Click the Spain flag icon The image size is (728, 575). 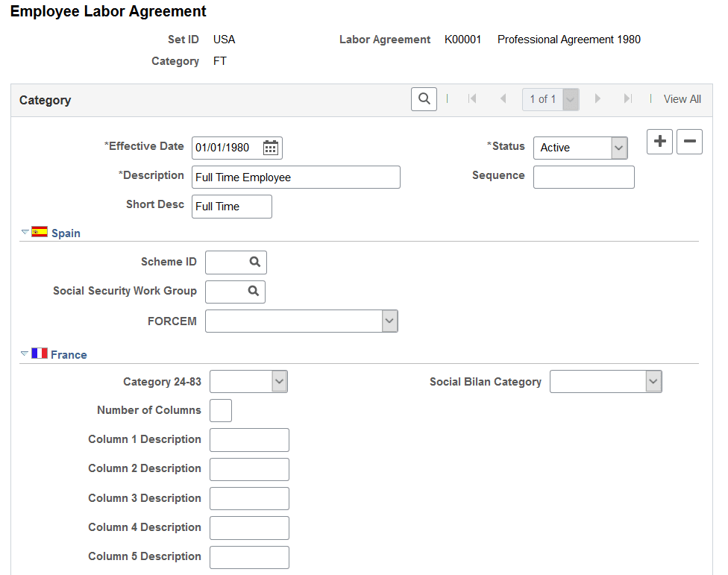point(40,232)
